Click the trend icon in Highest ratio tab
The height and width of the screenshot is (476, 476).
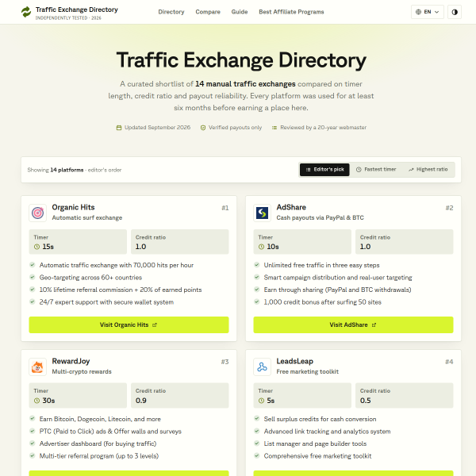(x=411, y=170)
